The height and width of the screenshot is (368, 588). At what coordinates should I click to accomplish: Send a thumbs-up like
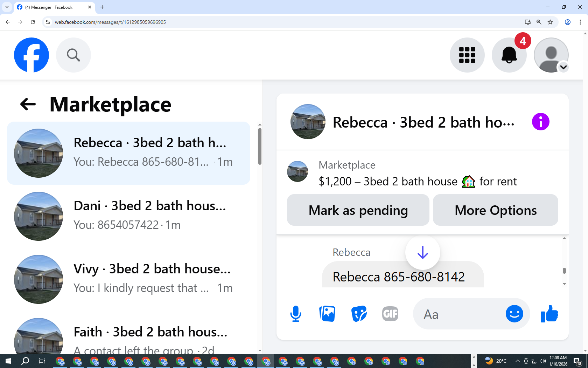(x=549, y=314)
